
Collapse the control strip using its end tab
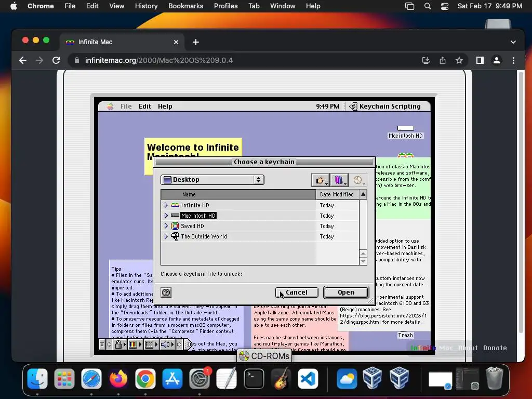click(x=188, y=345)
